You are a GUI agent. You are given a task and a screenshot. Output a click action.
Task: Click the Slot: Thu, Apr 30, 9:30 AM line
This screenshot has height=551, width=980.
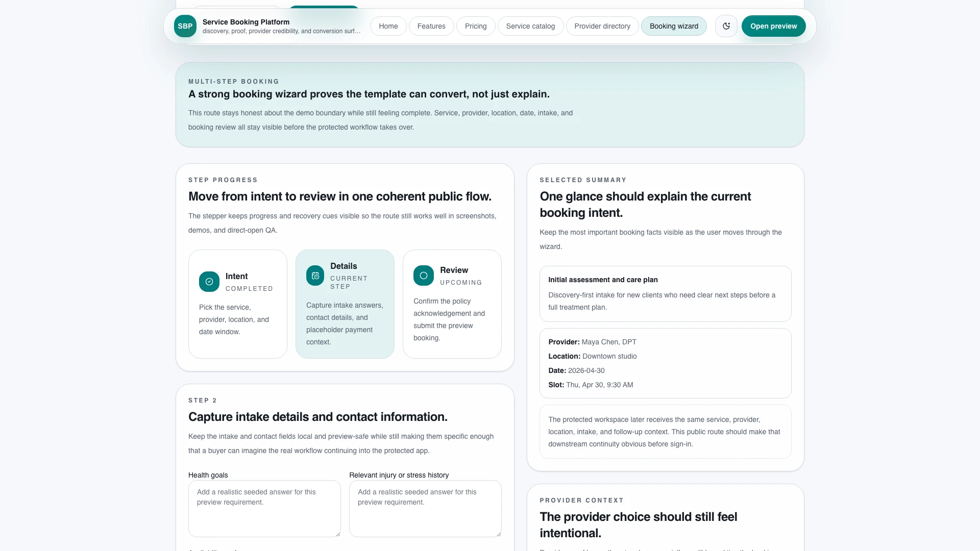(591, 385)
